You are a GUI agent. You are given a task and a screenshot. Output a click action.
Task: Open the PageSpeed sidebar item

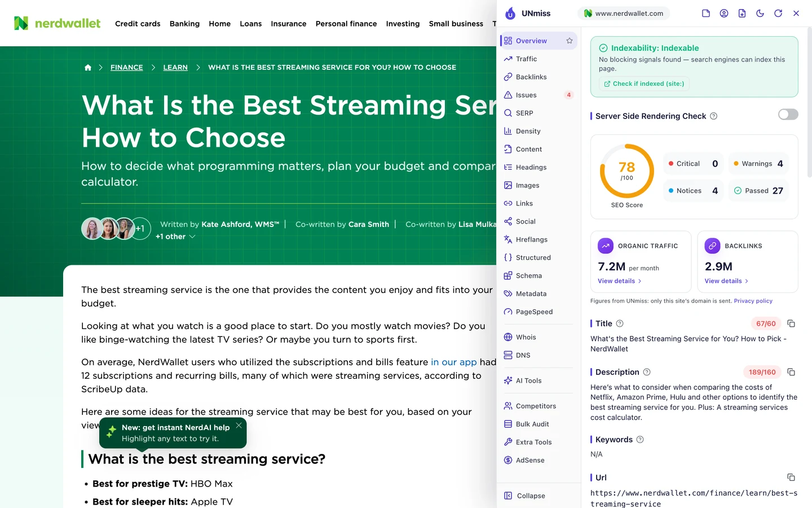(x=539, y=312)
